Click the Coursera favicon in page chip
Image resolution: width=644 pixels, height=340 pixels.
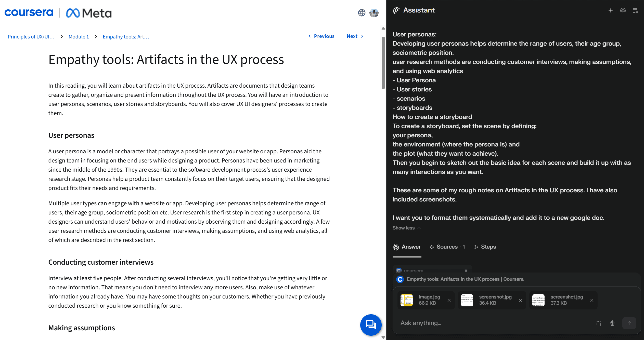coord(400,279)
